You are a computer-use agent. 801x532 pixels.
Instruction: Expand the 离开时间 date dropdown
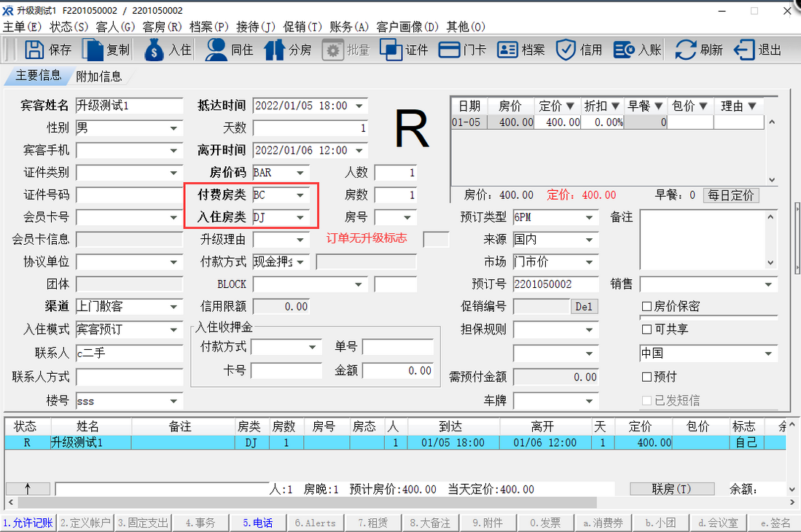point(359,150)
